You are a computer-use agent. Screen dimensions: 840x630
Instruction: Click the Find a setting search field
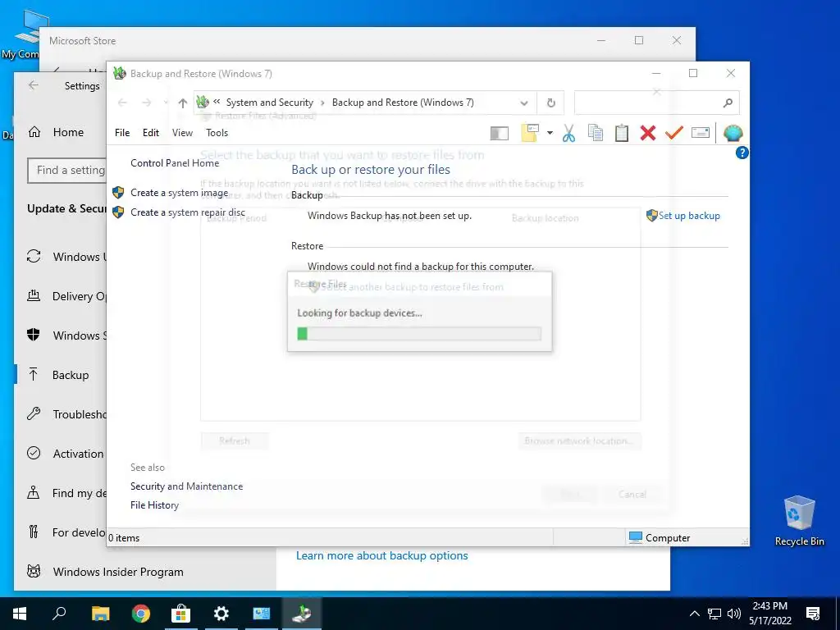pyautogui.click(x=67, y=171)
